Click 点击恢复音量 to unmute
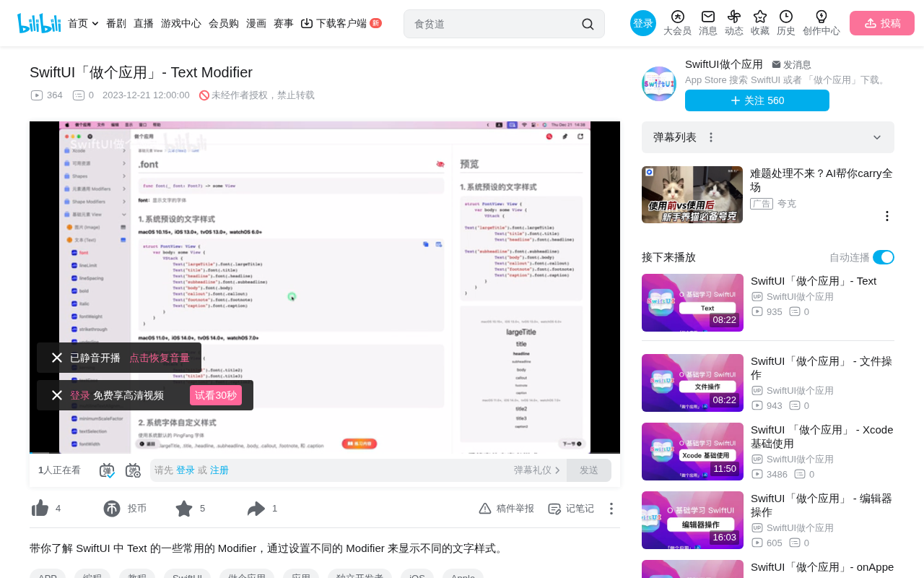Viewport: 924px width, 578px height. tap(160, 358)
